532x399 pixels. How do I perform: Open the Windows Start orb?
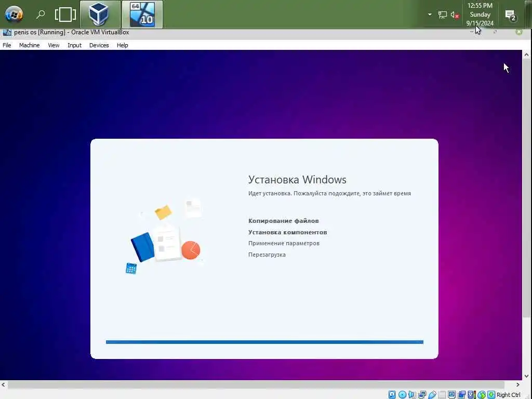pyautogui.click(x=14, y=15)
